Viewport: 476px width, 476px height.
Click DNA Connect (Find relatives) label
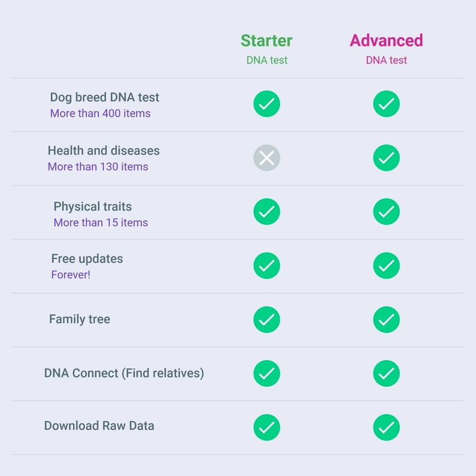click(124, 373)
